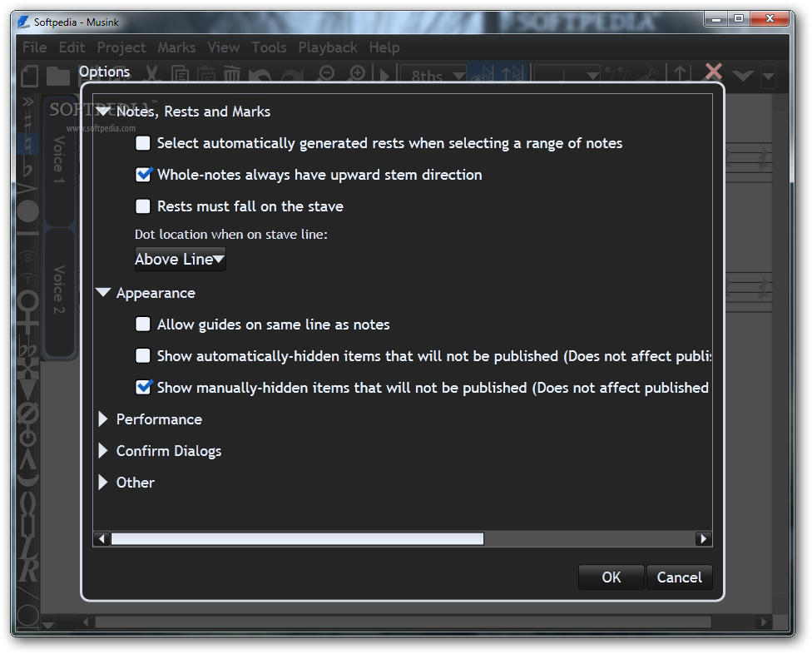Open the File menu
This screenshot has width=812, height=654.
point(35,47)
